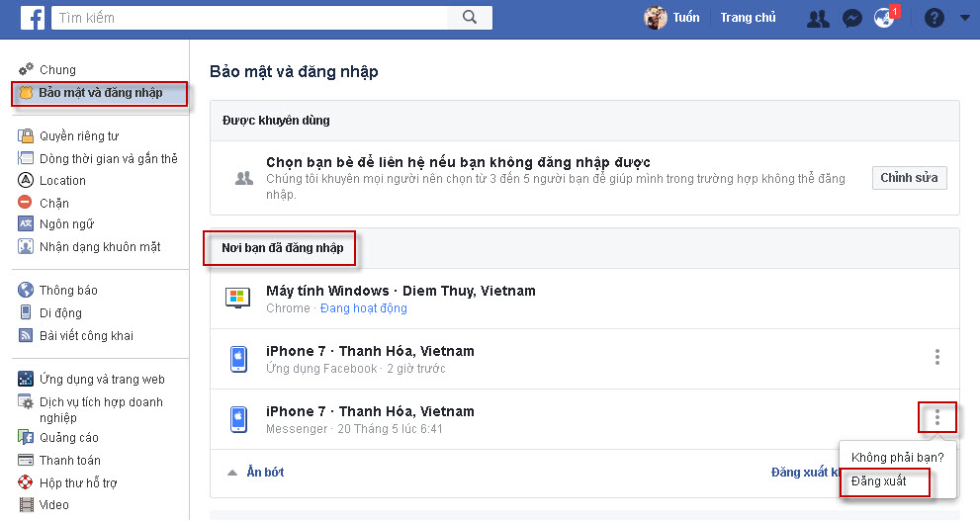Open the friend requests icon
Viewport: 980px width, 522px height.
[x=818, y=18]
